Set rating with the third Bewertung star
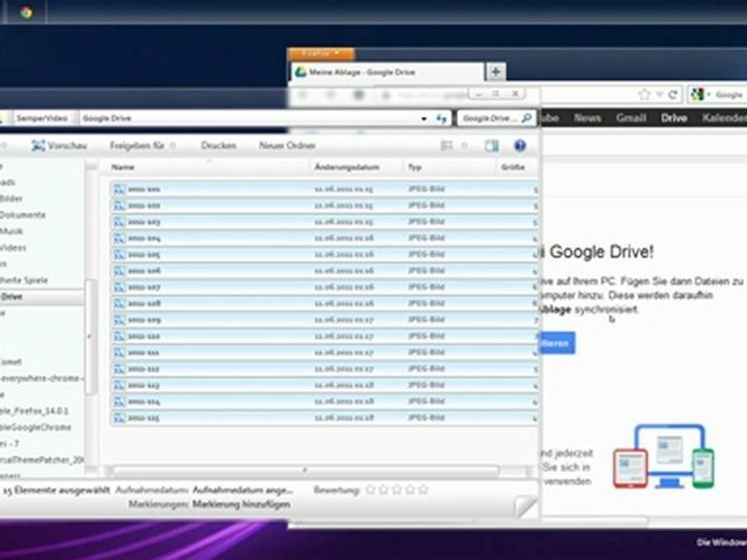This screenshot has height=560, width=747. tap(396, 489)
